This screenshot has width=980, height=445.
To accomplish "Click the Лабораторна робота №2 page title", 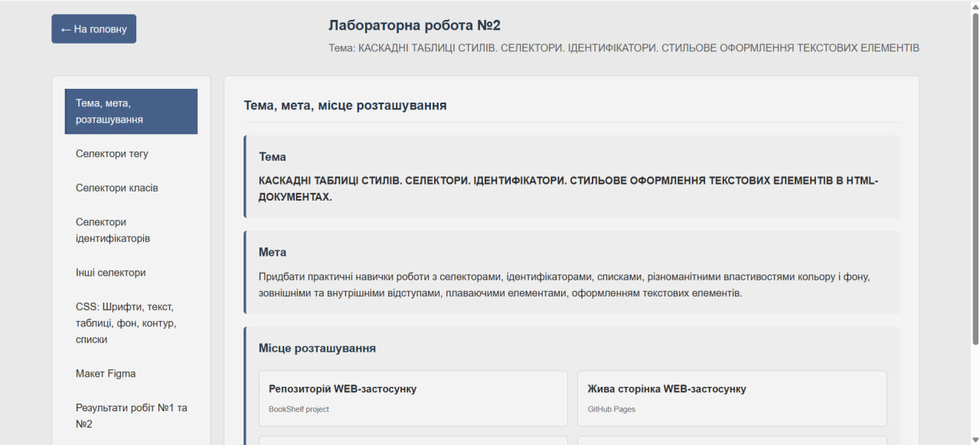I will [x=414, y=25].
